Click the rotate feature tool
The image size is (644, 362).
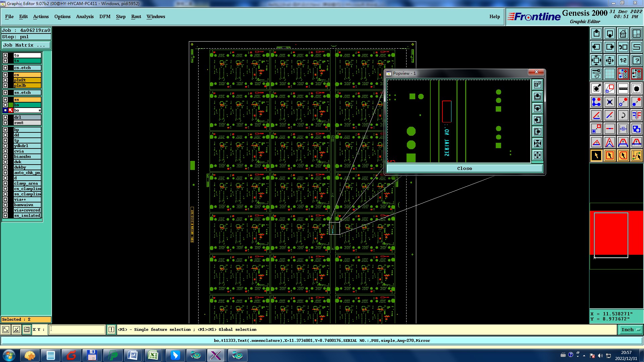[623, 115]
